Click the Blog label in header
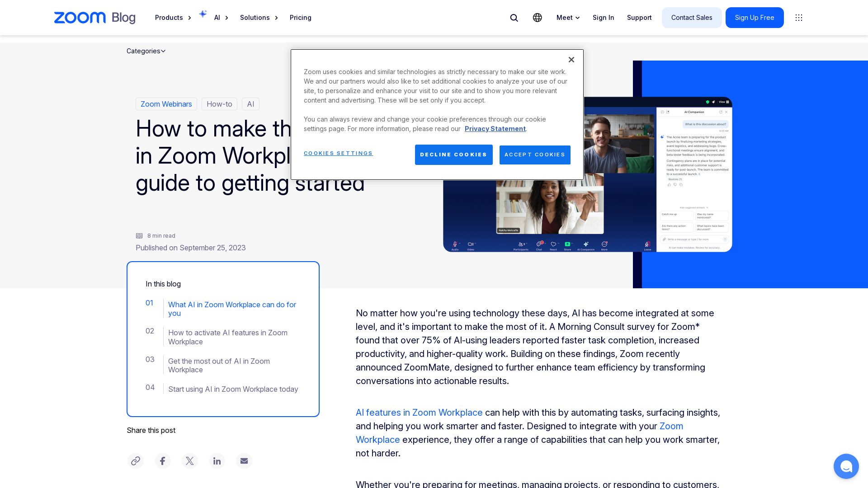The height and width of the screenshot is (488, 868). coord(123,18)
